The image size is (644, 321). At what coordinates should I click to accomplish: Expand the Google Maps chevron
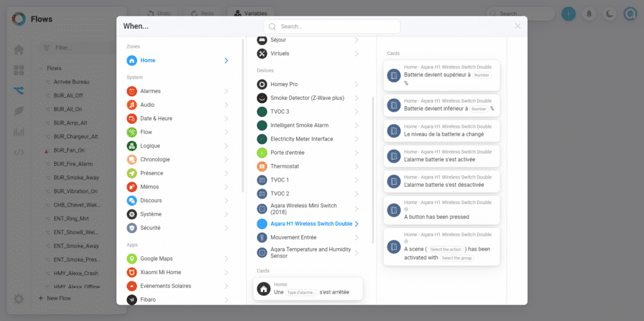[x=226, y=259]
